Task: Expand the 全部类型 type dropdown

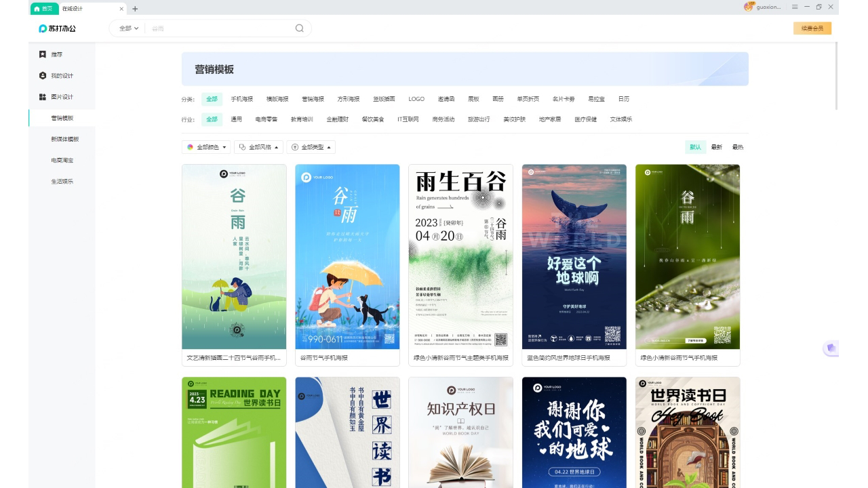Action: (x=311, y=147)
